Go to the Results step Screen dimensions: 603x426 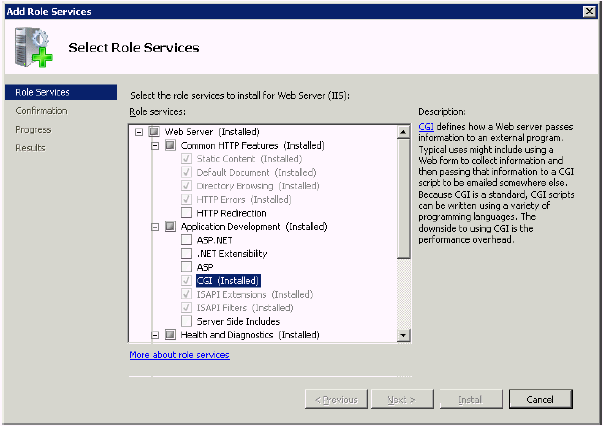click(30, 148)
